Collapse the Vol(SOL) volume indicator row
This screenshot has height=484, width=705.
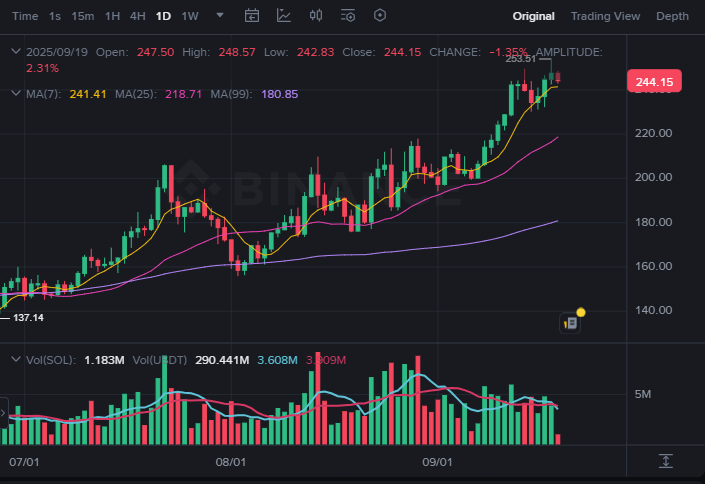pyautogui.click(x=14, y=359)
